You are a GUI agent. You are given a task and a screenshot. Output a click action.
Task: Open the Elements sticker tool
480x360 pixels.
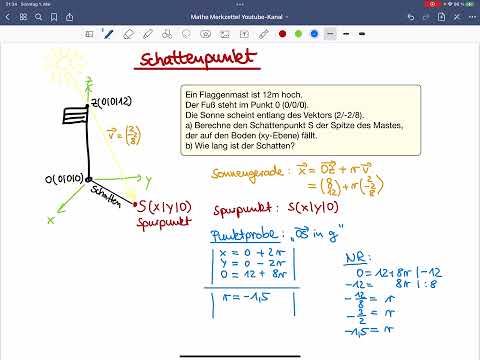[205, 34]
